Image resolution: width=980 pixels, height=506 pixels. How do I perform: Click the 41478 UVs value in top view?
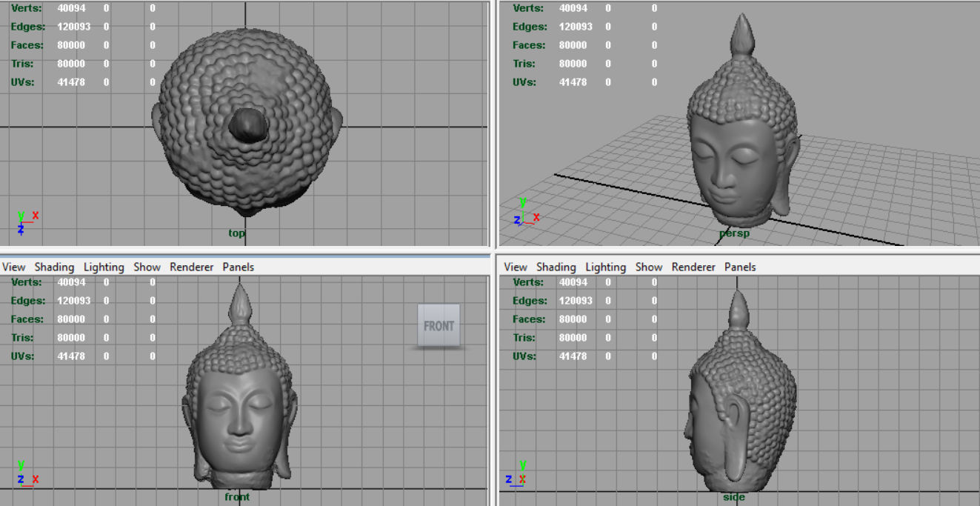coord(71,82)
